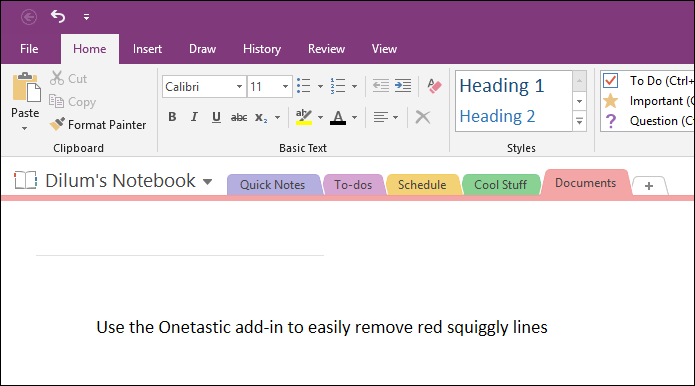
Task: Click the Cut scissors button
Action: (68, 78)
